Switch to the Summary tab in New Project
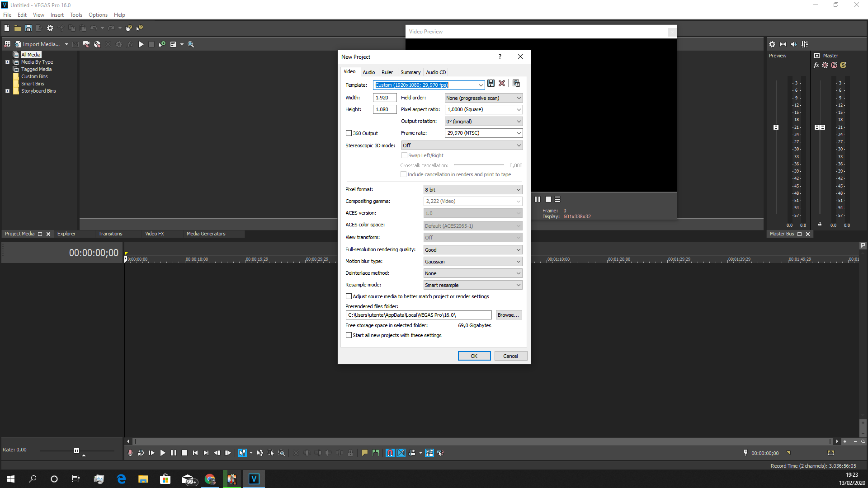This screenshot has height=488, width=868. [x=410, y=72]
